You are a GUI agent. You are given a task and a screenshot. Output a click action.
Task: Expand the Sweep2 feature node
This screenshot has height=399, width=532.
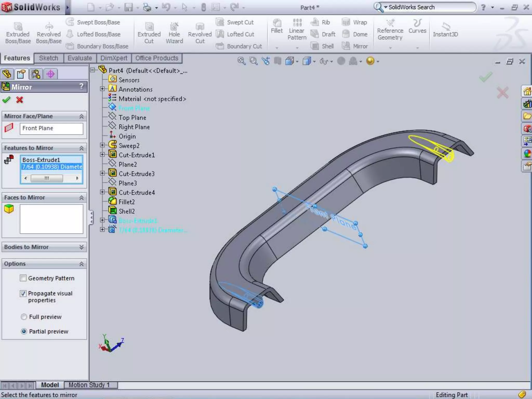[x=102, y=145]
